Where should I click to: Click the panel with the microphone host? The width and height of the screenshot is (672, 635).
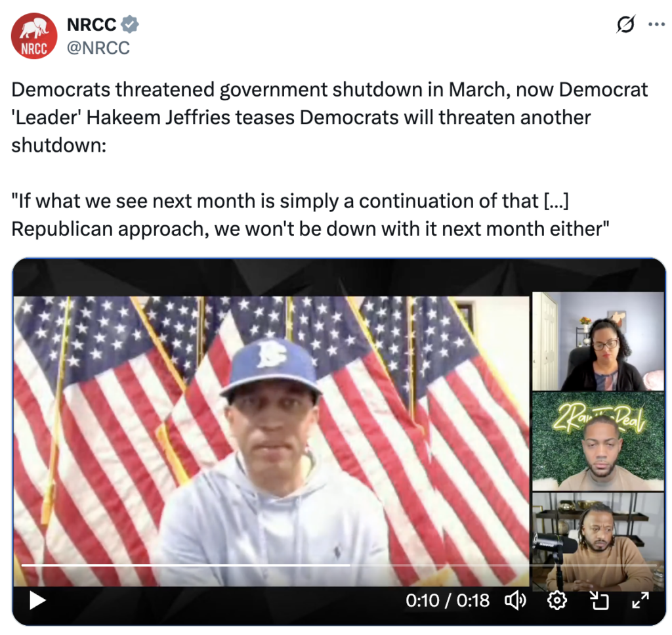[x=598, y=542]
